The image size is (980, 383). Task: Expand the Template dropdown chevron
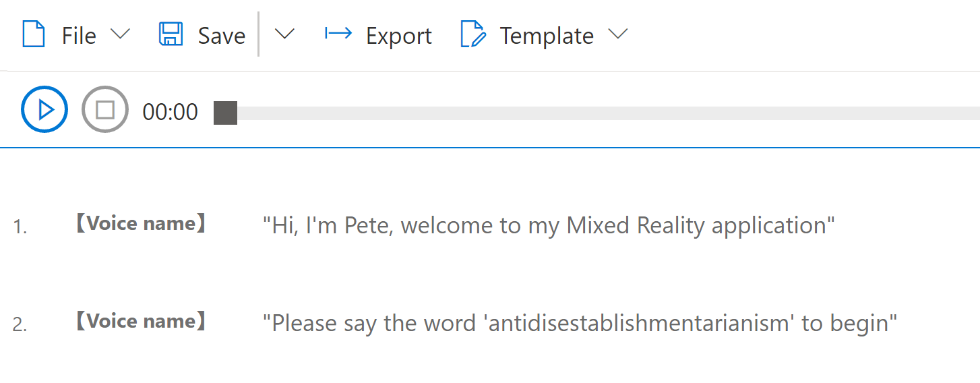click(617, 34)
